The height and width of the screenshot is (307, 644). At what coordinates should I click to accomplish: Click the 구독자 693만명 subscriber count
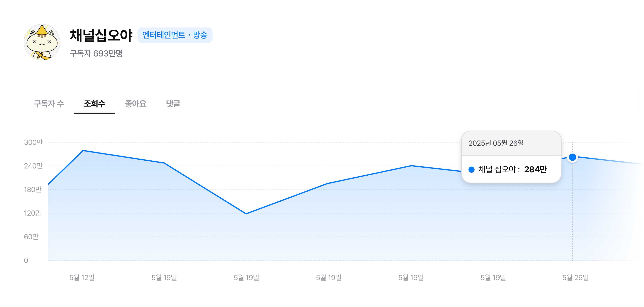coord(96,53)
